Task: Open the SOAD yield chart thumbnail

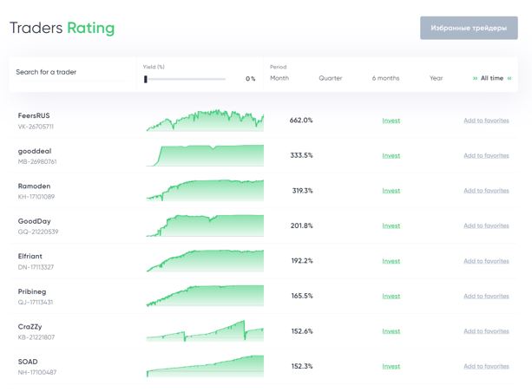Action: [x=205, y=365]
